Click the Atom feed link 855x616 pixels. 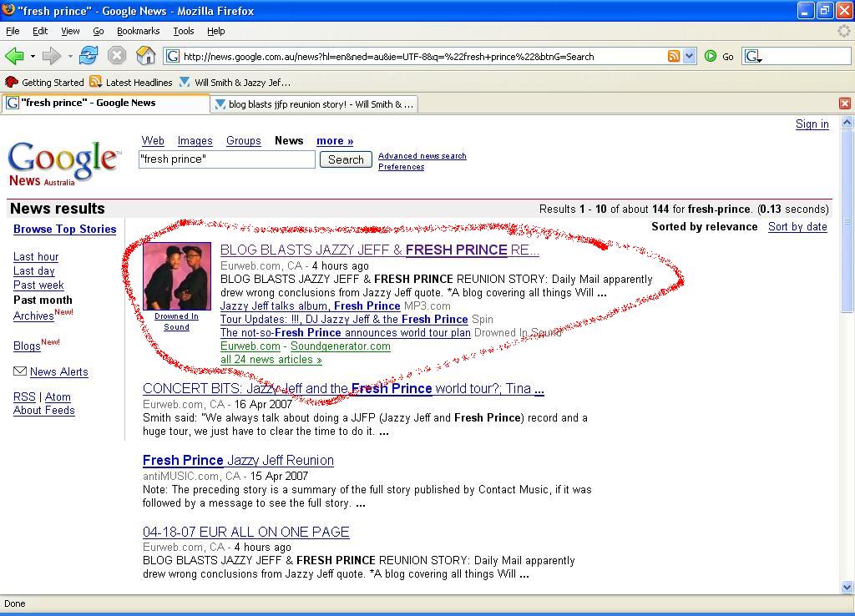58,396
